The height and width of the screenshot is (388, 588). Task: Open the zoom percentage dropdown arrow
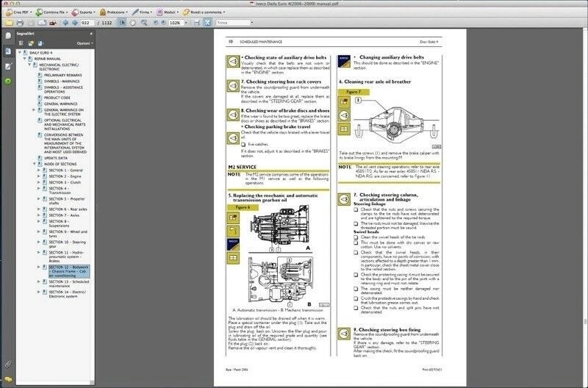pos(186,23)
